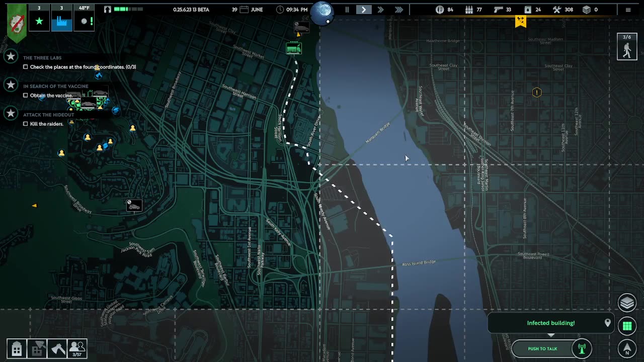Viewport: 644px width, 362px height.
Task: Locate infected building with pin icon
Action: 607,323
